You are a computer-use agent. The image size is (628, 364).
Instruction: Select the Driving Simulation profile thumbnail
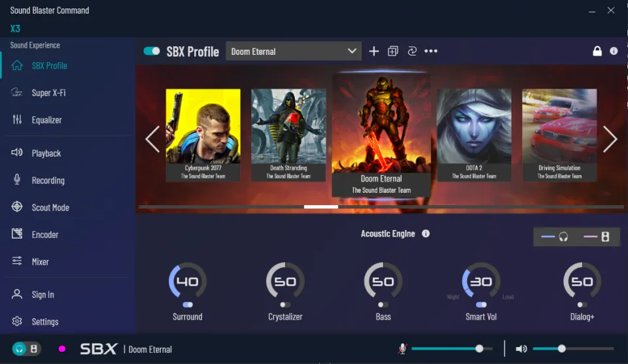(559, 135)
